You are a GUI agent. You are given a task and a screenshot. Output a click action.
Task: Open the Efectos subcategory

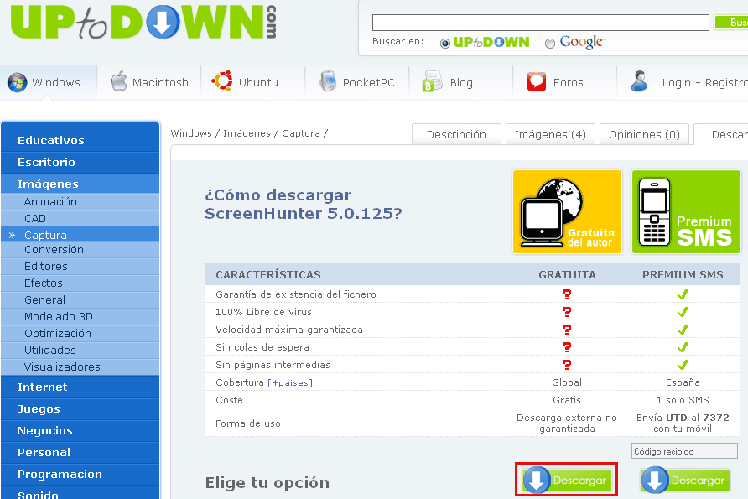pos(80,283)
